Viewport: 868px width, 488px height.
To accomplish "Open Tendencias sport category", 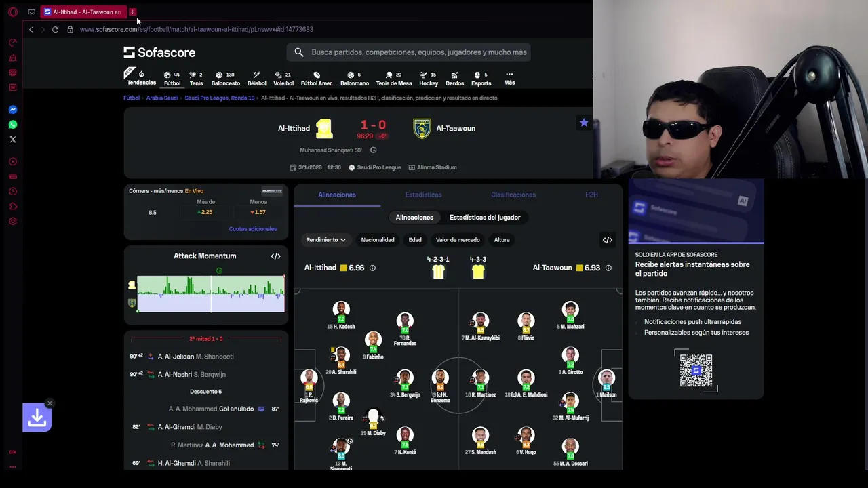I will click(141, 79).
